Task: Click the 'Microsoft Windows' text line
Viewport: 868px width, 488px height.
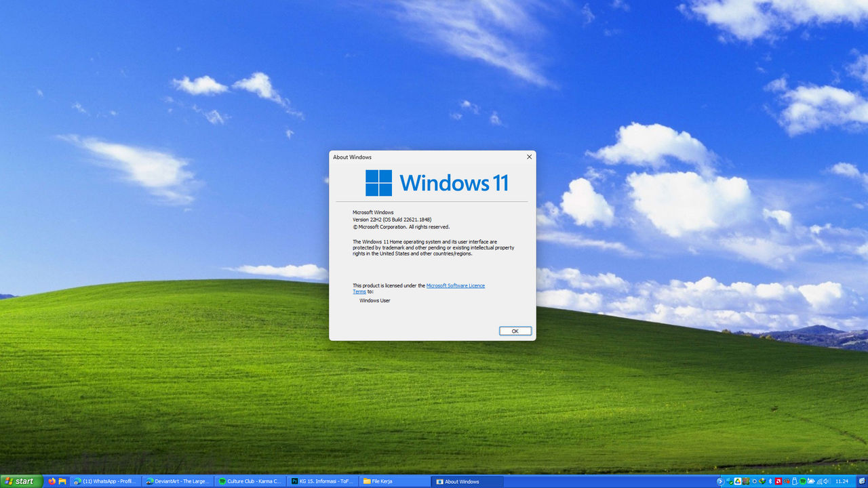Action: pyautogui.click(x=373, y=212)
